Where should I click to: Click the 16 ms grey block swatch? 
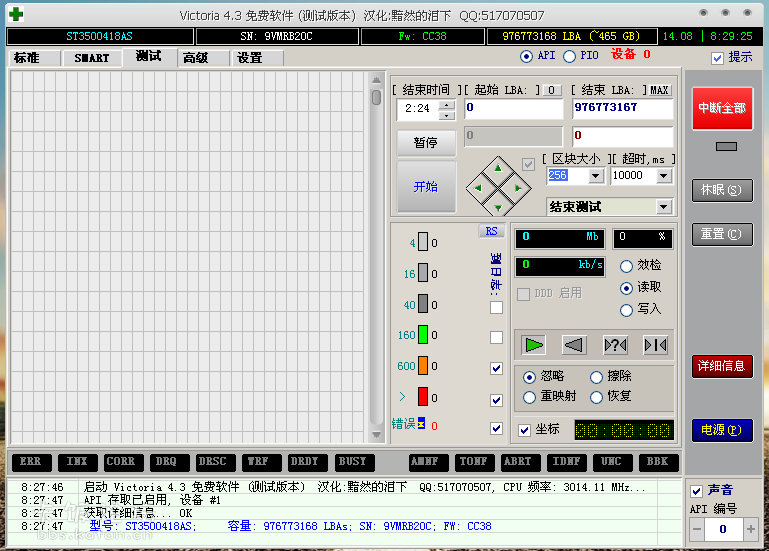(x=423, y=273)
